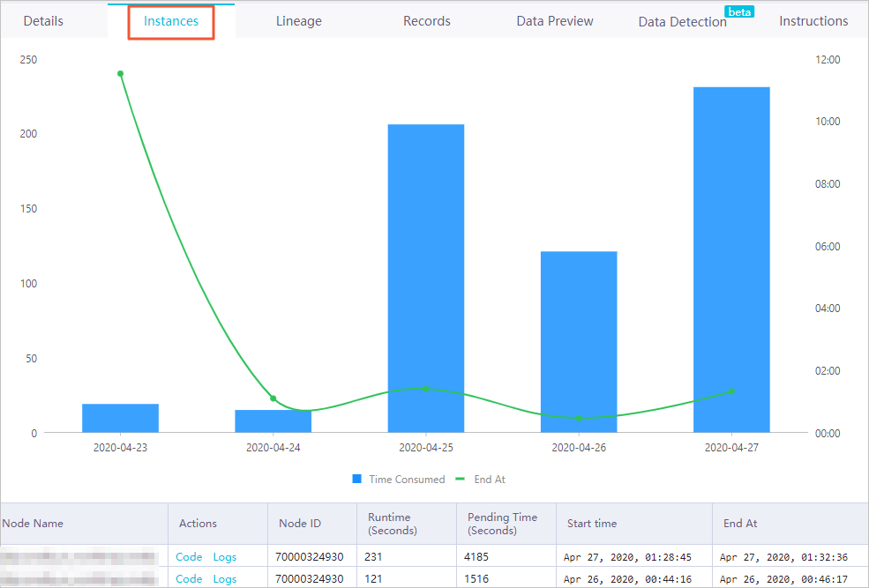The width and height of the screenshot is (869, 588).
Task: Click the End At point for 2020-04-24
Action: 273,398
